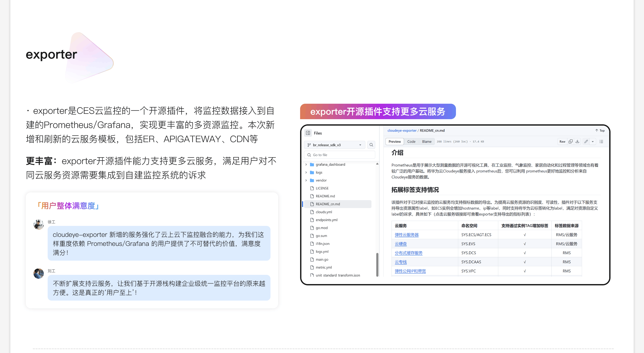644x353 pixels.
Task: Download the raw file icon
Action: pos(577,142)
